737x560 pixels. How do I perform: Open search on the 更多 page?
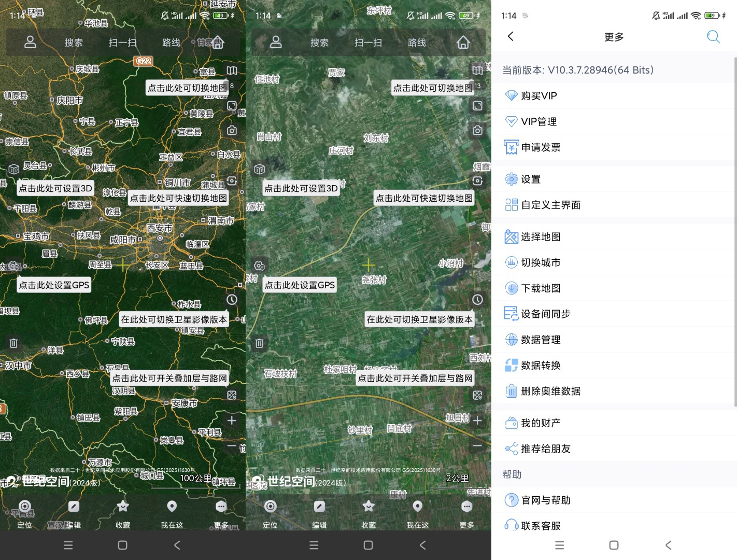[714, 37]
